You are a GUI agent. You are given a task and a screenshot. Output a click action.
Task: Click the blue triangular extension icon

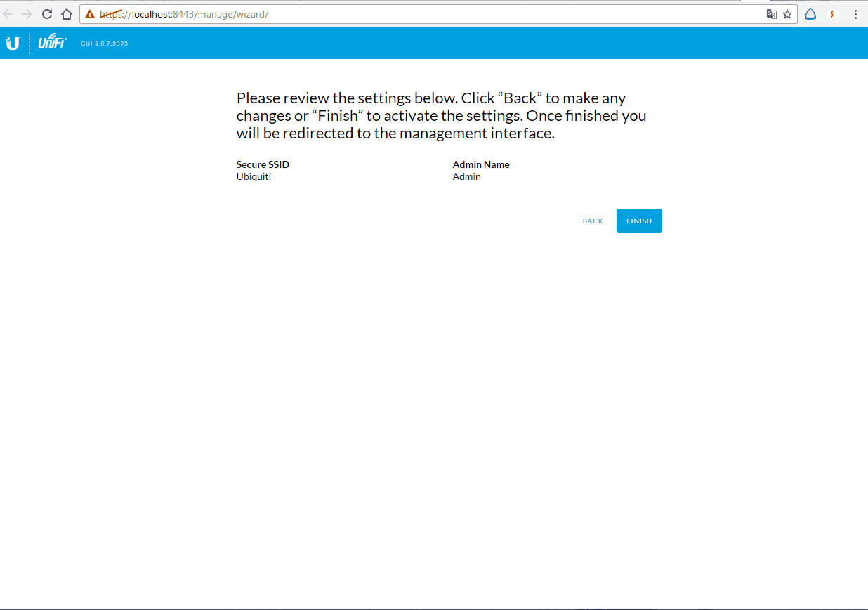click(810, 14)
